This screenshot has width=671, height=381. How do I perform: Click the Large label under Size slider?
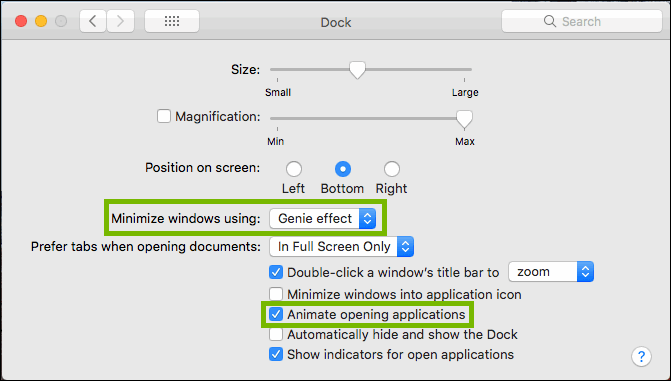[465, 92]
